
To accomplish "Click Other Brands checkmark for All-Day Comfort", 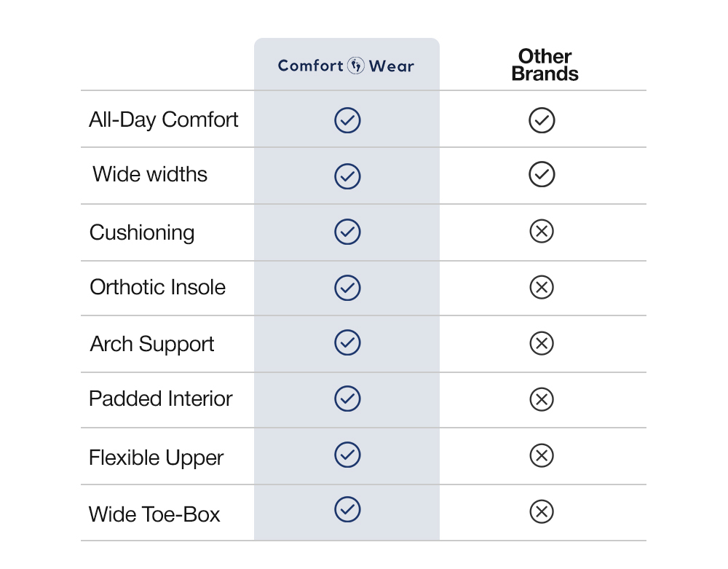I will (x=542, y=120).
